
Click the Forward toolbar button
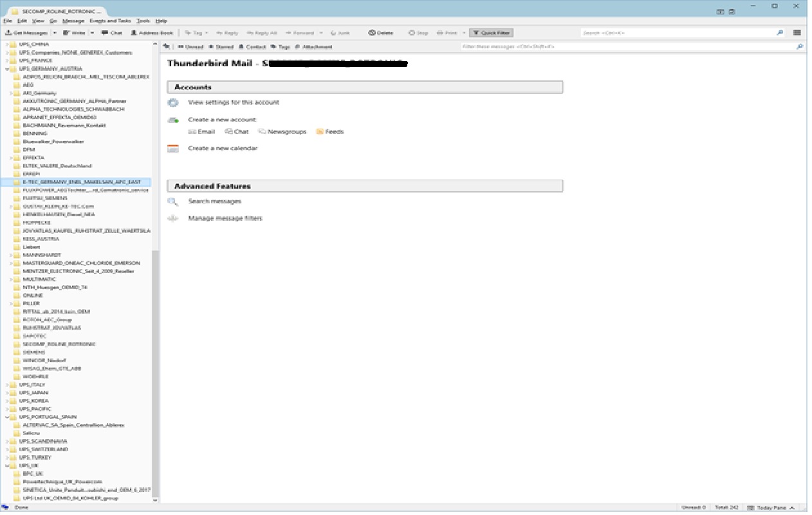[x=300, y=33]
